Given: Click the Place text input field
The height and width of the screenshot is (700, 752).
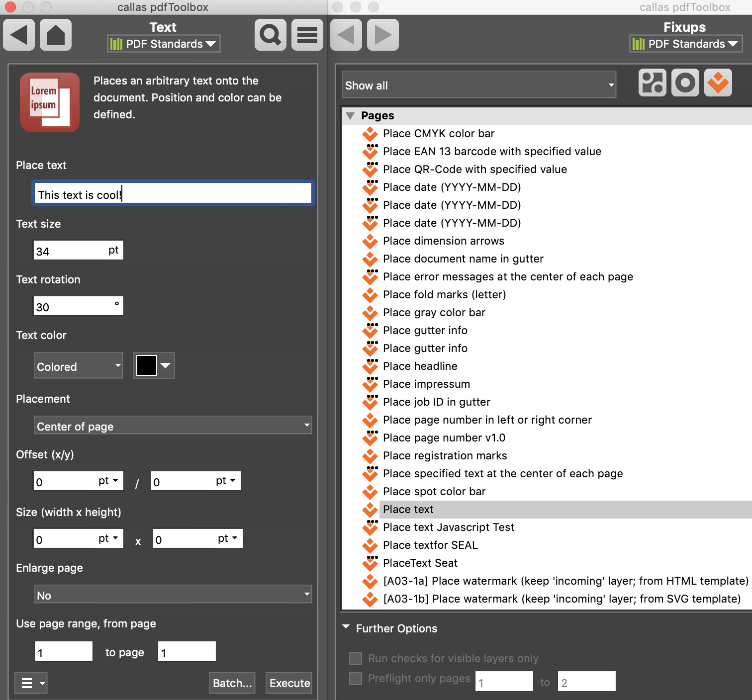Looking at the screenshot, I should [173, 193].
